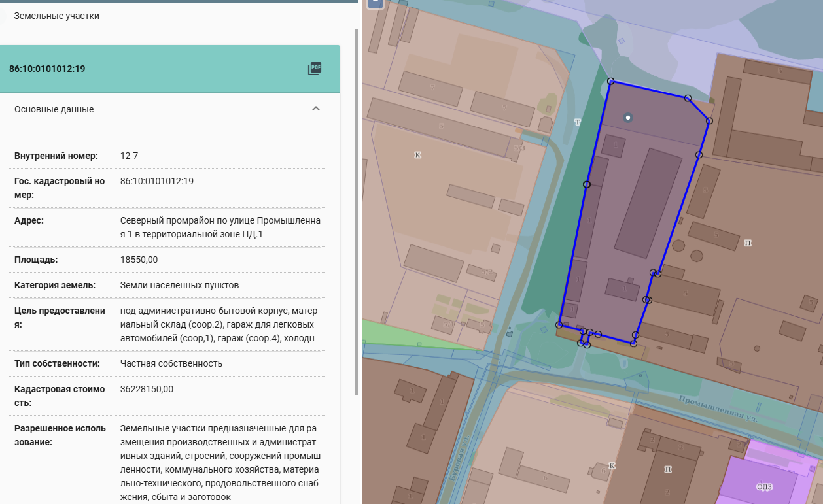Click the zoom-out button at map corner
The image size is (823, 504).
(375, 3)
